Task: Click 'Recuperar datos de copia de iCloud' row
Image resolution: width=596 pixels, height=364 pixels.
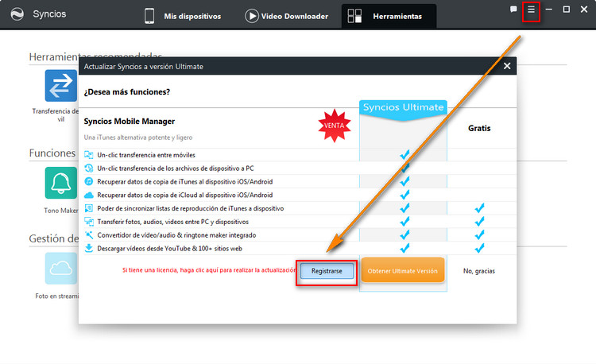Action: pyautogui.click(x=300, y=195)
